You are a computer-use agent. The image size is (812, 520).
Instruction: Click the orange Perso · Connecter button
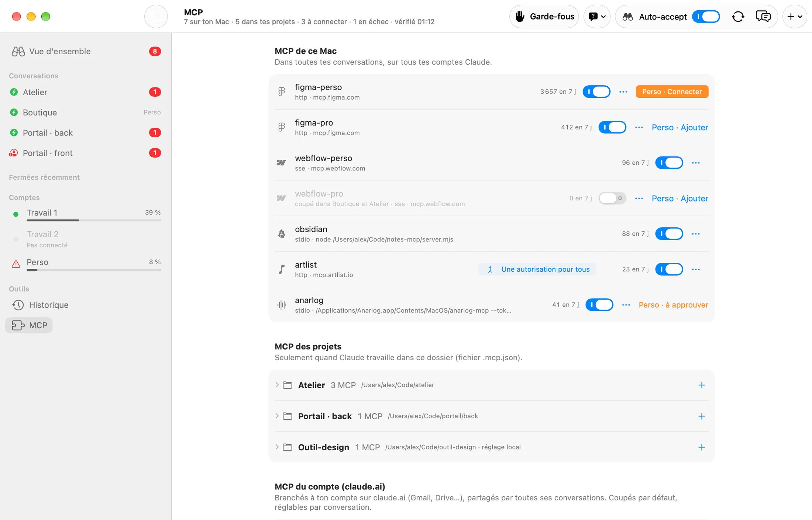672,92
